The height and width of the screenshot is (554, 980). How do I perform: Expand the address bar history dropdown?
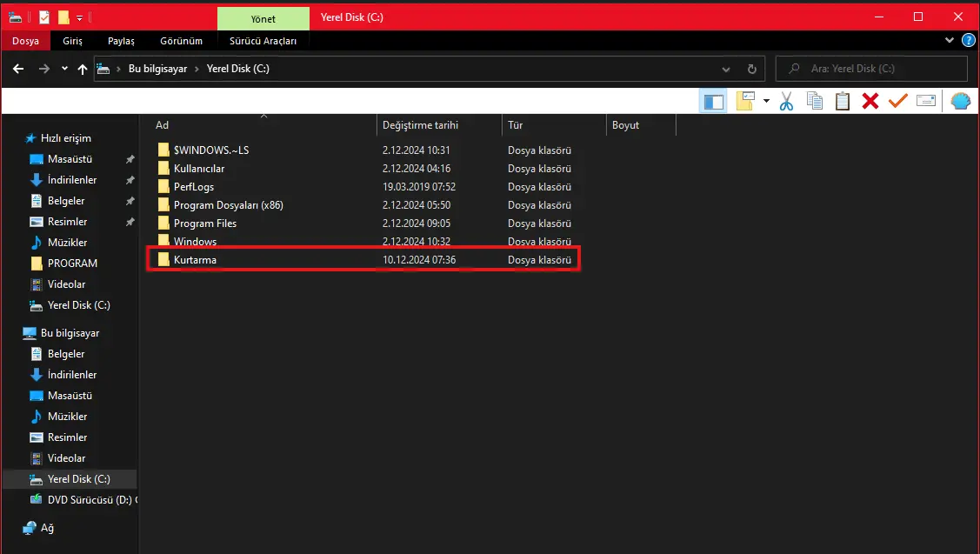point(725,69)
